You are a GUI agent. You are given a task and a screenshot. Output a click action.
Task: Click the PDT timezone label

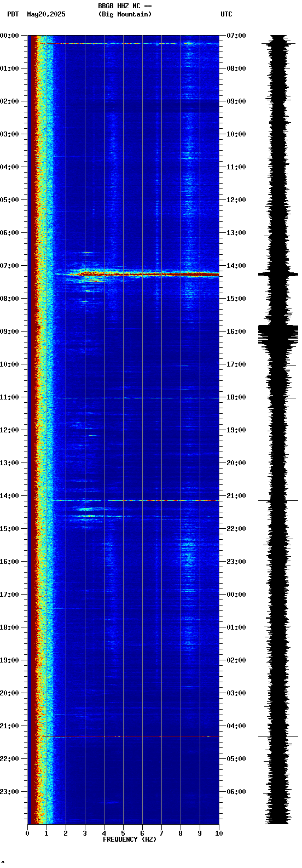point(13,14)
